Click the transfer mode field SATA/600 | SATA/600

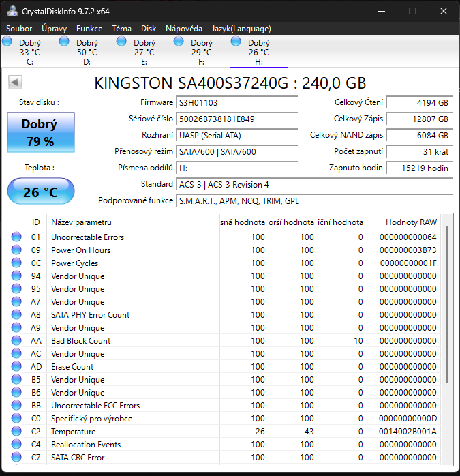pos(236,152)
